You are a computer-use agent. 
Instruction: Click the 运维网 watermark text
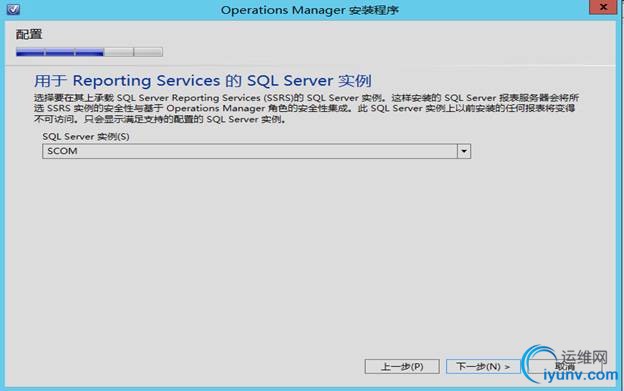[x=584, y=357]
